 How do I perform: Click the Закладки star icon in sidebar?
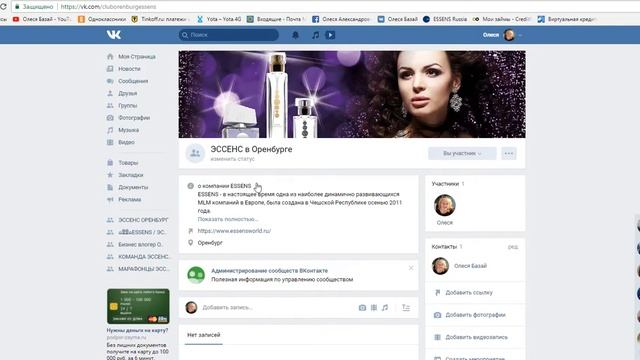(110, 175)
